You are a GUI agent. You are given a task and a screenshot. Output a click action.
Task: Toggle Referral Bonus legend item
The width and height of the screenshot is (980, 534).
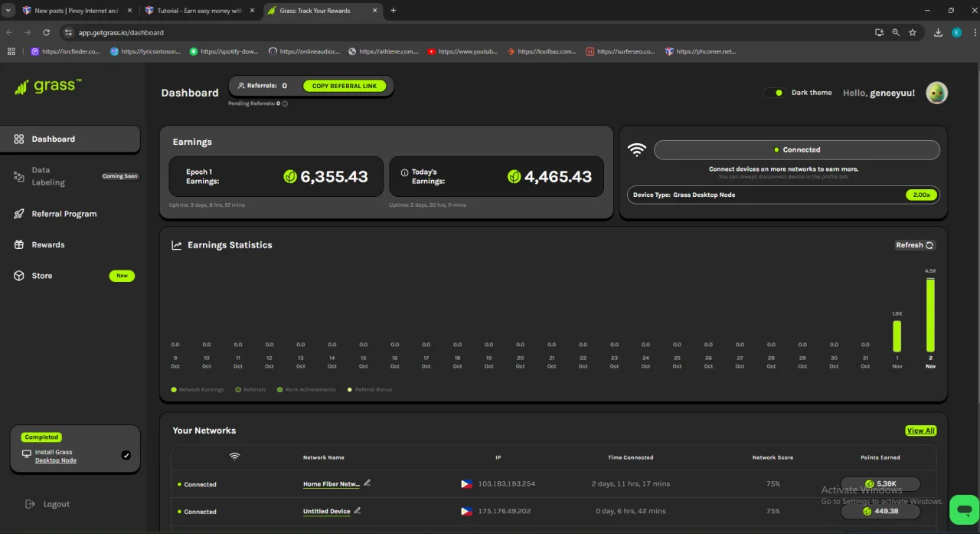370,389
